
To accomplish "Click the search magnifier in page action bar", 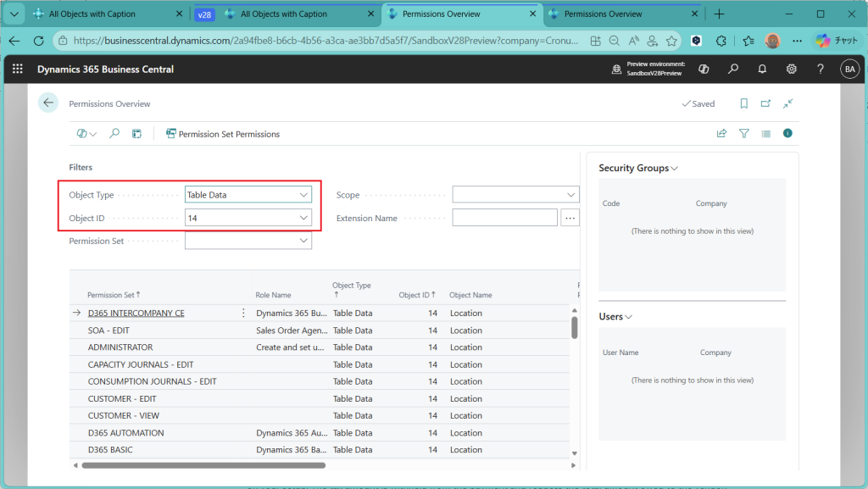I will point(114,134).
